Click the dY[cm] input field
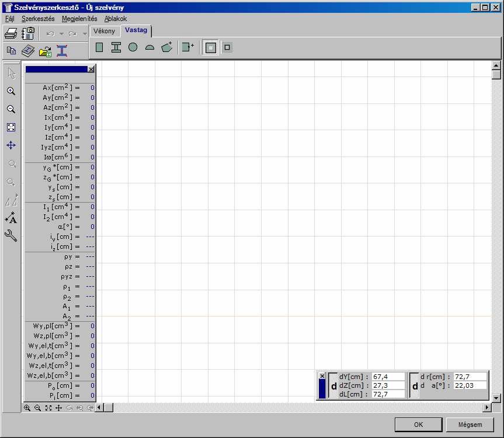Screen dimensions: 504x438 pyautogui.click(x=388, y=377)
